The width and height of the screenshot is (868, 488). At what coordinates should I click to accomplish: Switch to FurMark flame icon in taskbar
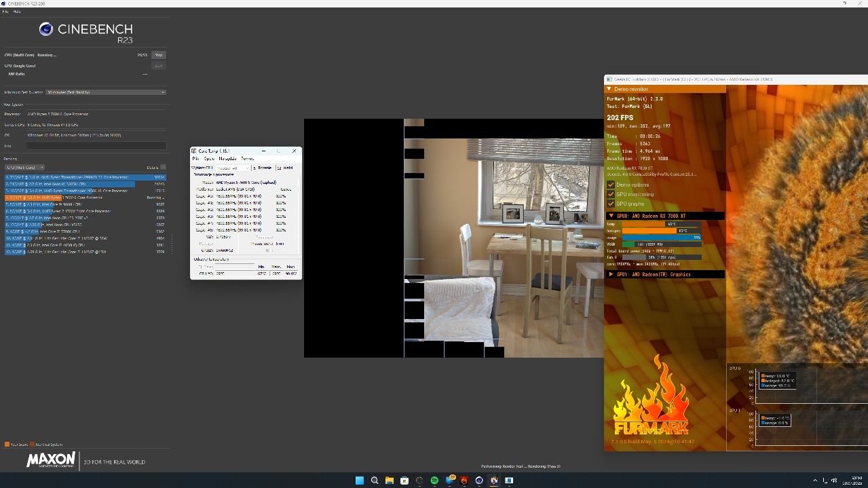coord(464,481)
